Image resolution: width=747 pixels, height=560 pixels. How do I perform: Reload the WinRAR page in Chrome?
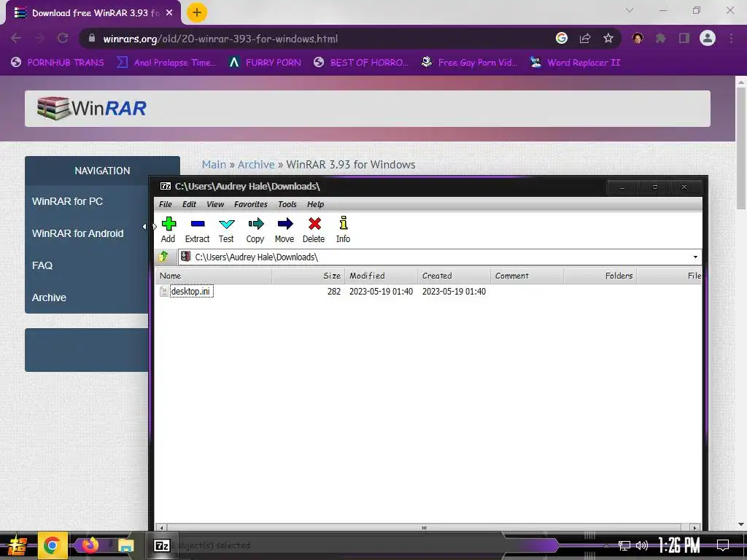[63, 38]
